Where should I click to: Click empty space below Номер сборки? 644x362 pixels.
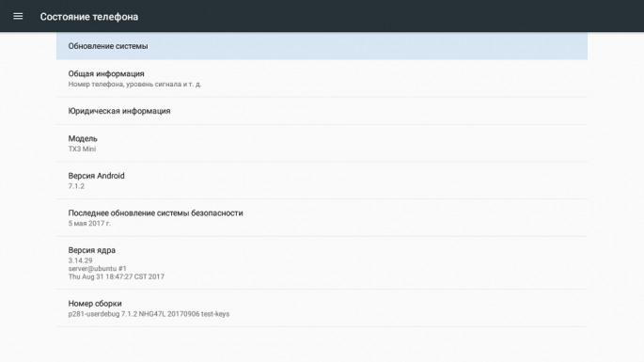click(x=322, y=344)
